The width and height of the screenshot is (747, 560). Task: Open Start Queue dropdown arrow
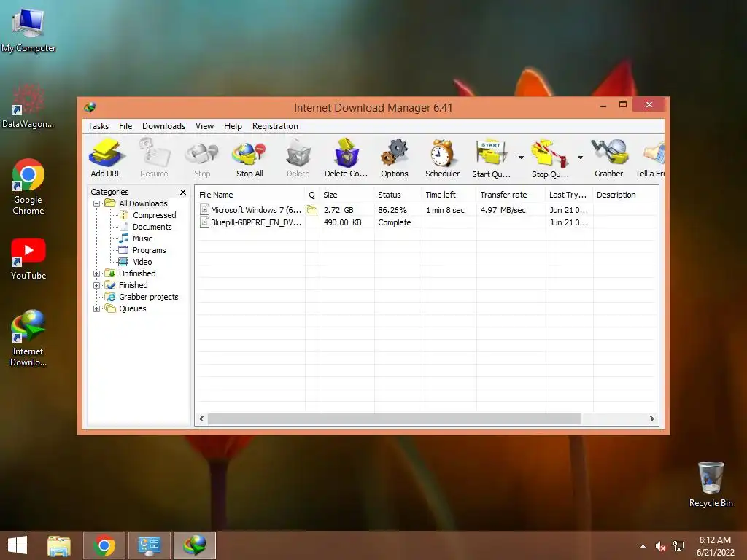pyautogui.click(x=521, y=157)
